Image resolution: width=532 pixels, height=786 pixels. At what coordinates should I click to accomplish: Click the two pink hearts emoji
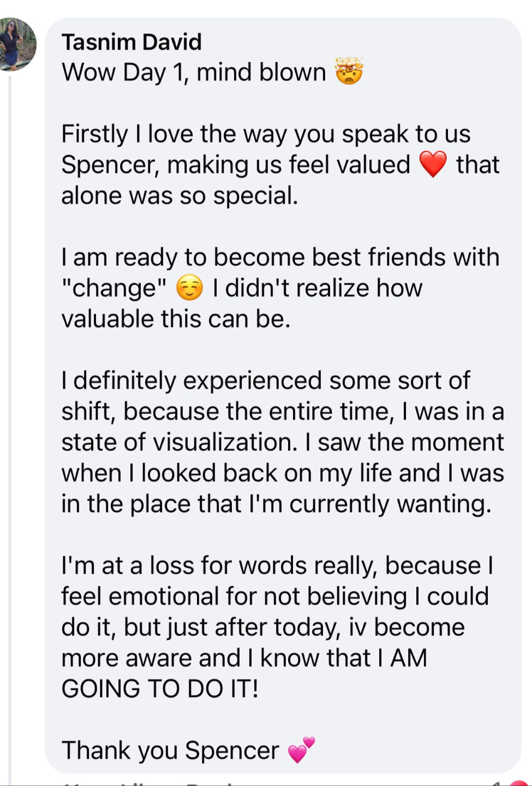click(x=302, y=749)
